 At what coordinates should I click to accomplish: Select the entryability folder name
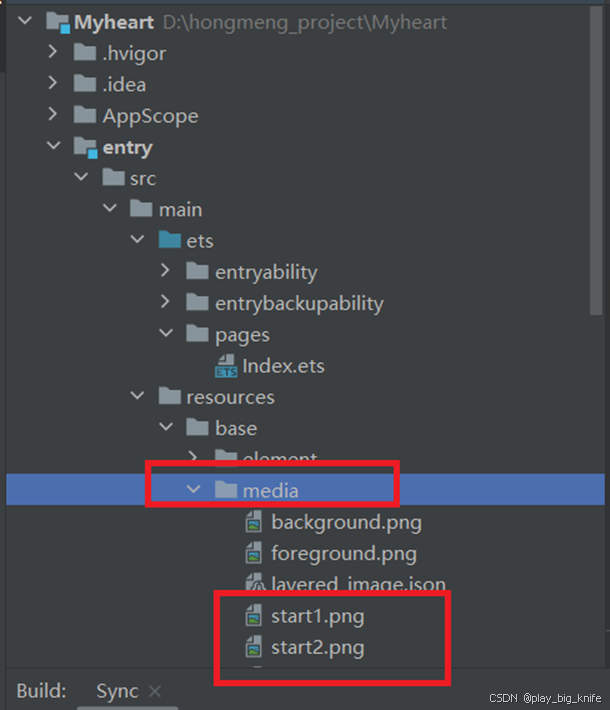pyautogui.click(x=266, y=273)
